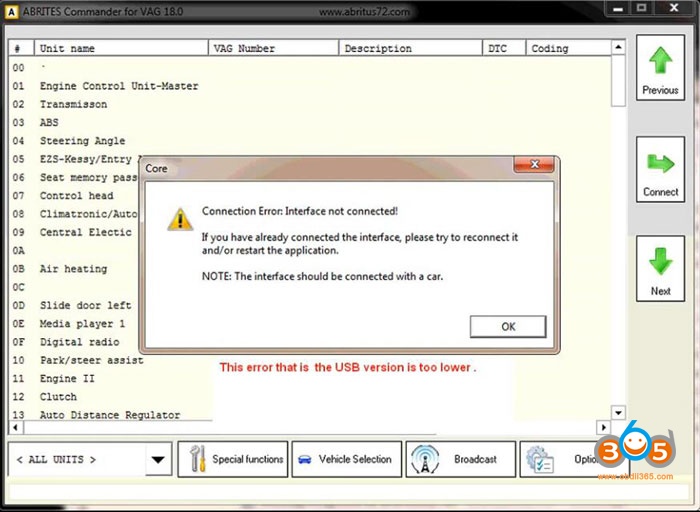Click the list scroll up arrow
This screenshot has width=700, height=512.
618,47
